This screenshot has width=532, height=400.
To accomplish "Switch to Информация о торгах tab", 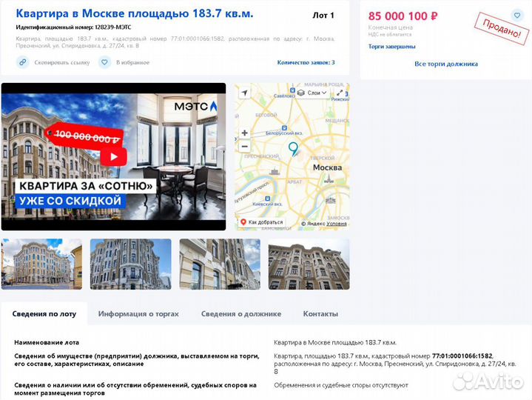I will (x=138, y=314).
